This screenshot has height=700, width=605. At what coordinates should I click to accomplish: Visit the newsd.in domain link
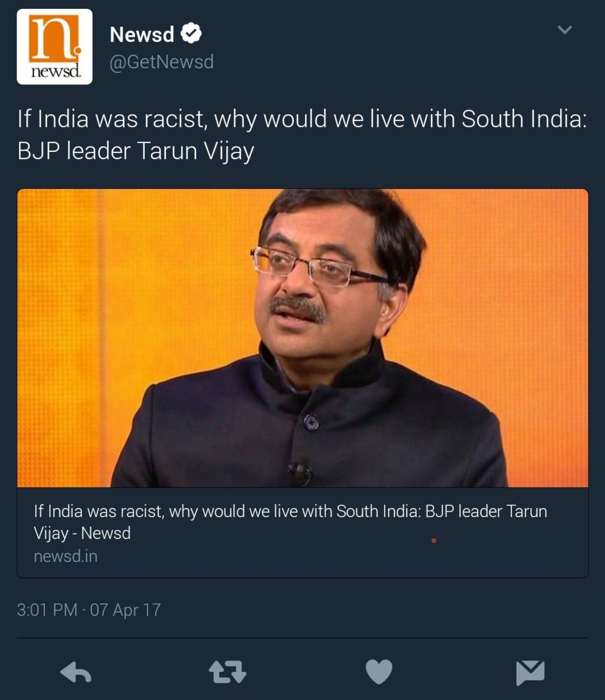65,556
